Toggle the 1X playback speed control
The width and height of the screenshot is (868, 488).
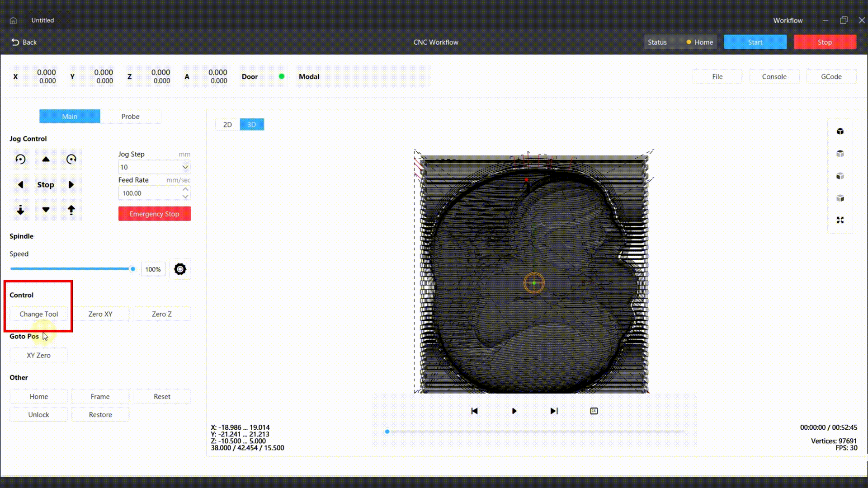[x=594, y=411]
